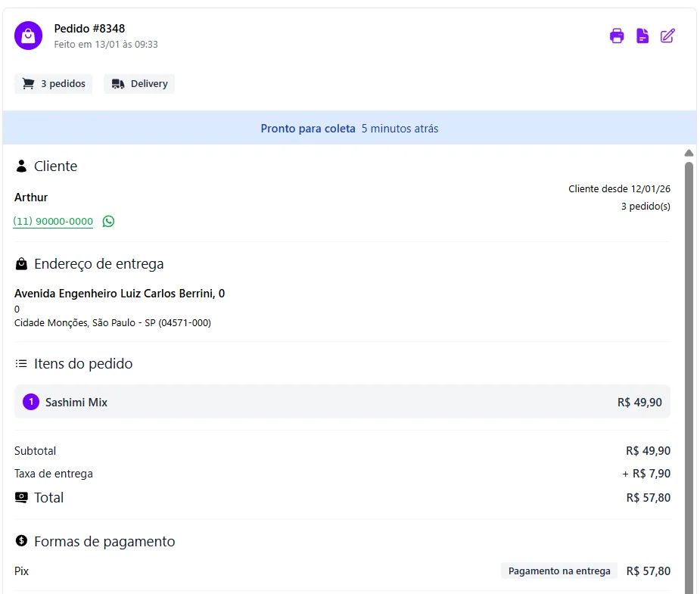Click the customer name Arthur
Viewport: 700px width, 594px height.
point(31,197)
